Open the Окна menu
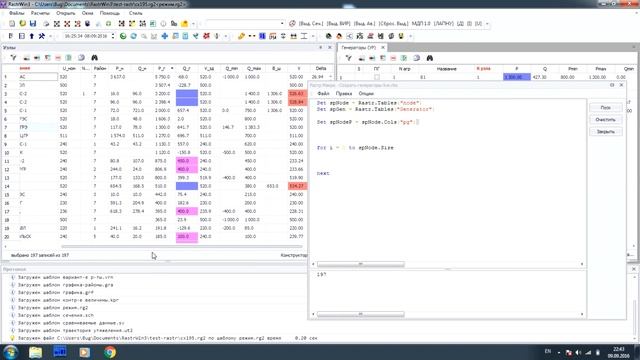 [87, 13]
